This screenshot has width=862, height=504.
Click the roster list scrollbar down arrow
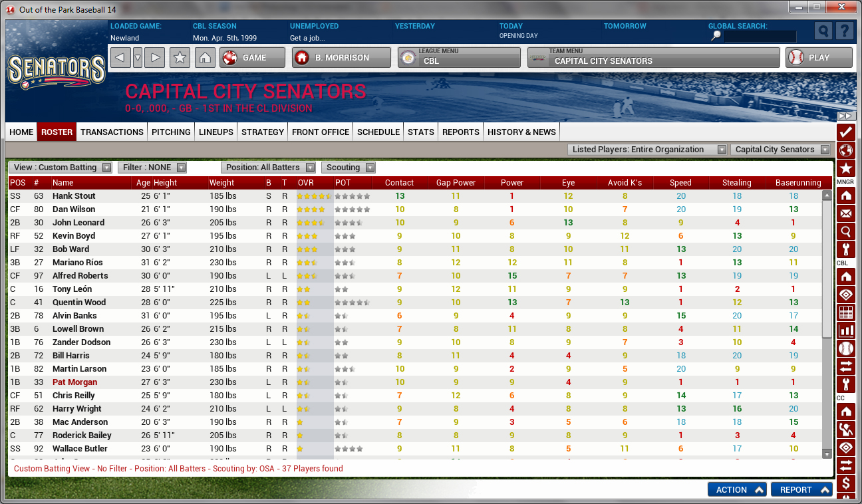tap(827, 453)
